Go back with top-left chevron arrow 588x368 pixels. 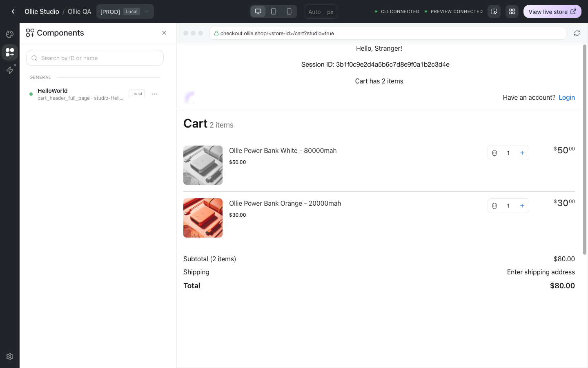tap(13, 11)
